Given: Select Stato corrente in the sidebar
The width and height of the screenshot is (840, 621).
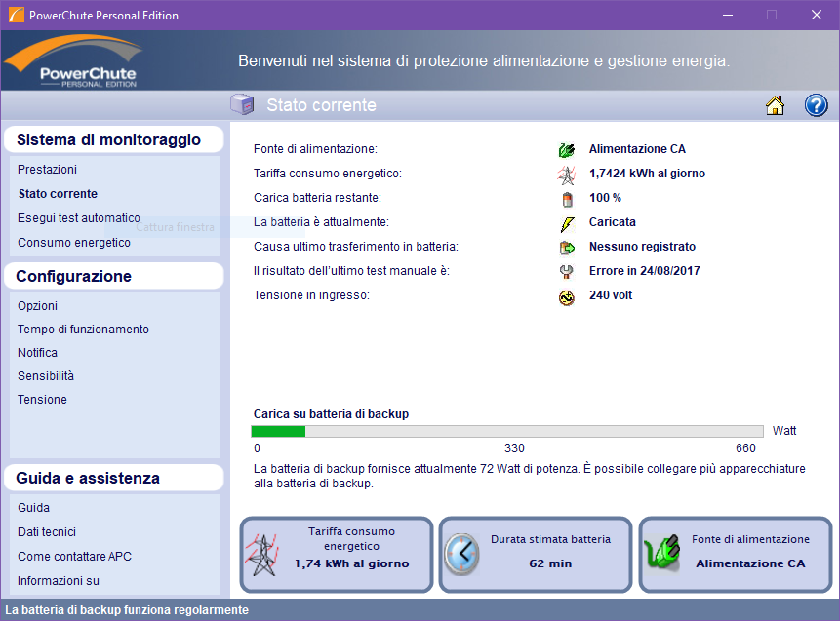Looking at the screenshot, I should click(x=58, y=194).
